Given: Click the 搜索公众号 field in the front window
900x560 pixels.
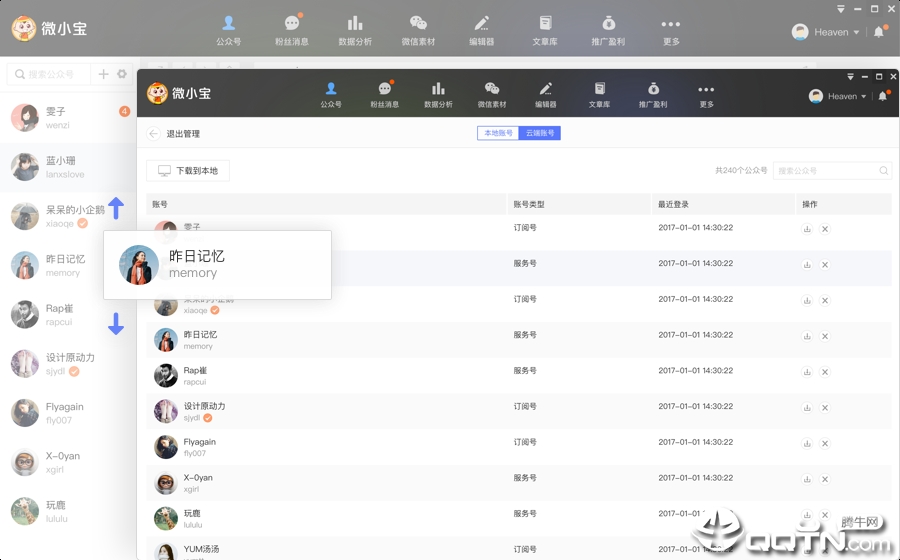Looking at the screenshot, I should pos(832,170).
